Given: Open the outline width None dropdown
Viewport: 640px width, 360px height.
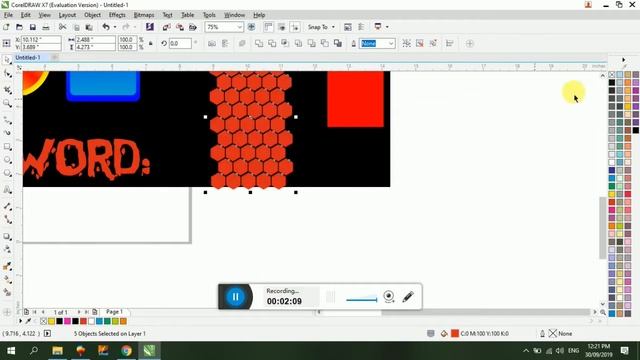Looking at the screenshot, I should click(x=391, y=43).
